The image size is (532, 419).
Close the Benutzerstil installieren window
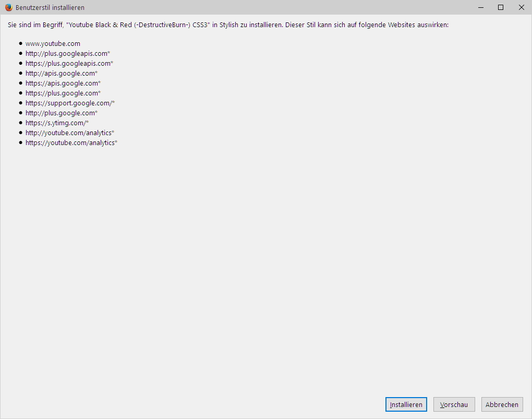(x=522, y=7)
